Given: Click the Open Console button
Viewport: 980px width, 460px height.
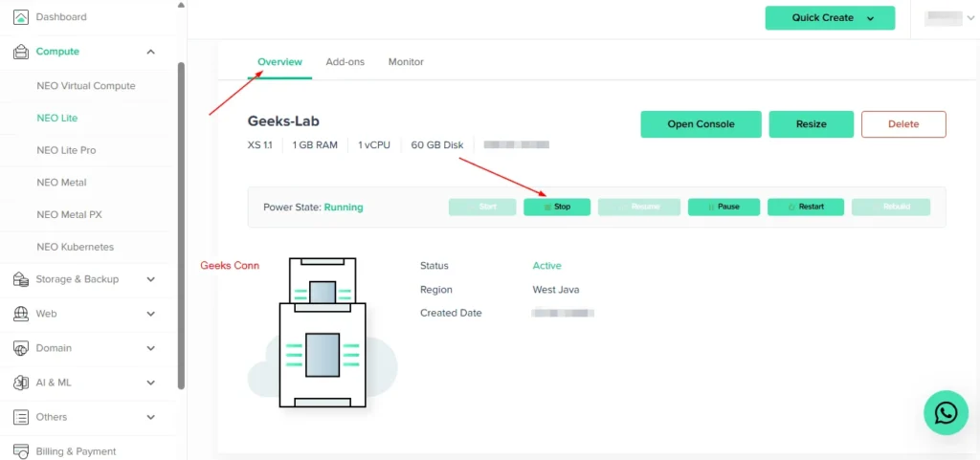Looking at the screenshot, I should pyautogui.click(x=701, y=124).
